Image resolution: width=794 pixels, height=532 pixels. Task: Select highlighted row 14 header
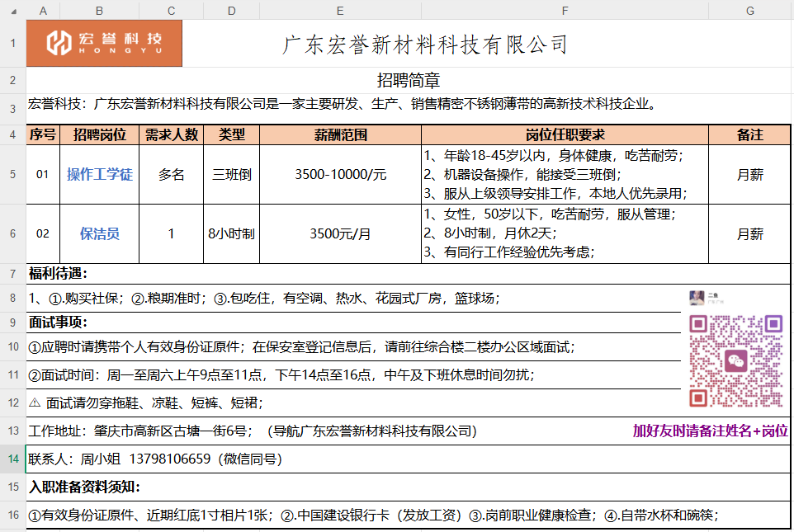(x=12, y=459)
